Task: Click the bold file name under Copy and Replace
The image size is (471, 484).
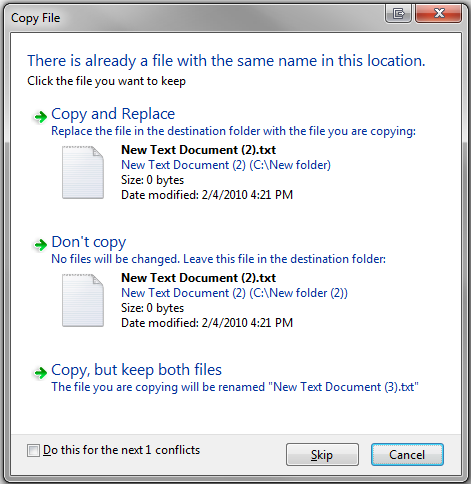Action: pyautogui.click(x=199, y=150)
